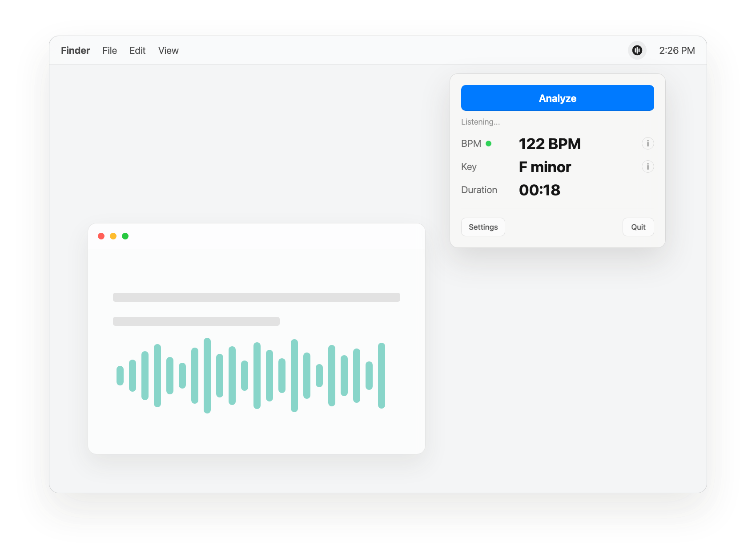This screenshot has height=543, width=756.
Task: Click the info icon next to F minor
Action: (x=647, y=166)
